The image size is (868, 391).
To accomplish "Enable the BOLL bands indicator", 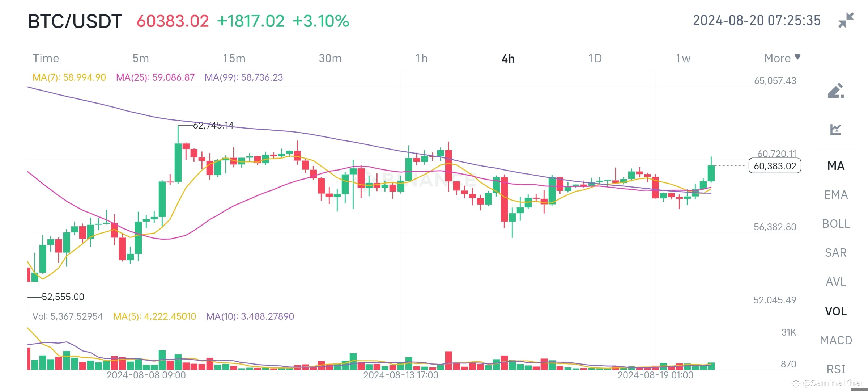I will coord(835,224).
